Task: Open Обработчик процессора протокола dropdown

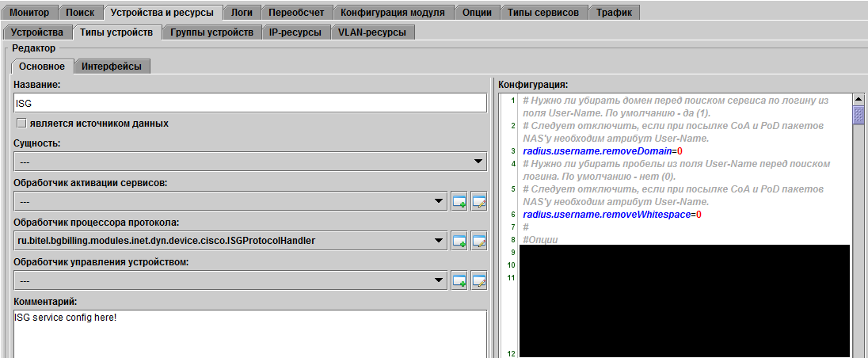Action: [x=230, y=241]
